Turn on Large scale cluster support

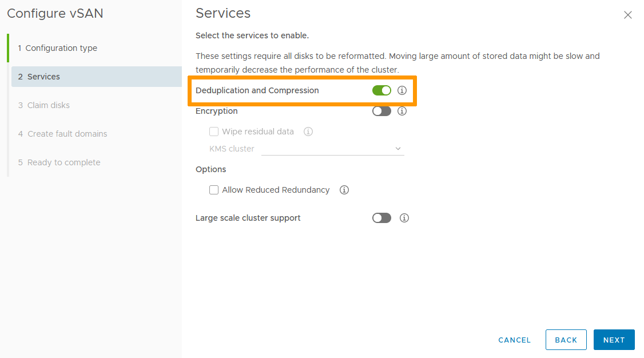(x=381, y=218)
